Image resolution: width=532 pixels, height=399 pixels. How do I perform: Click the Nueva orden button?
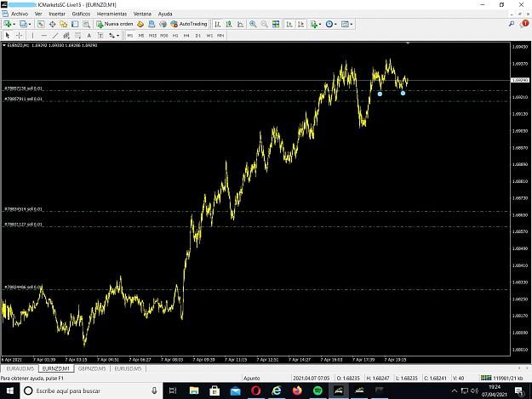click(x=115, y=24)
